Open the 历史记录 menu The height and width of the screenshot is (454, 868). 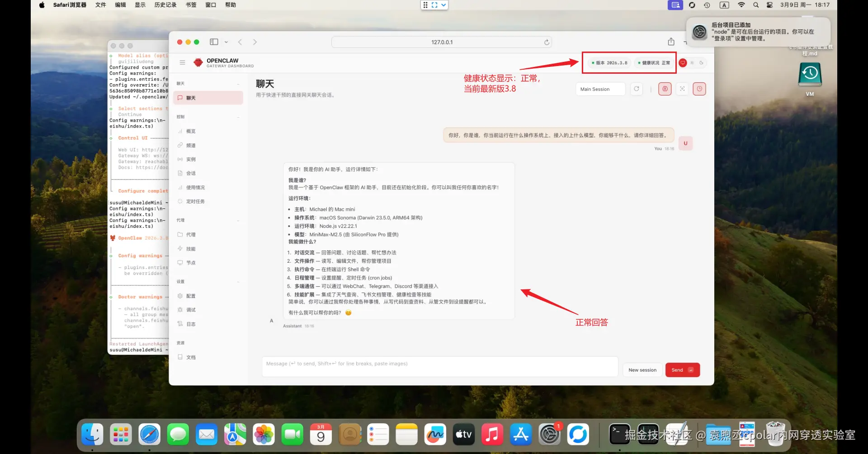(165, 5)
